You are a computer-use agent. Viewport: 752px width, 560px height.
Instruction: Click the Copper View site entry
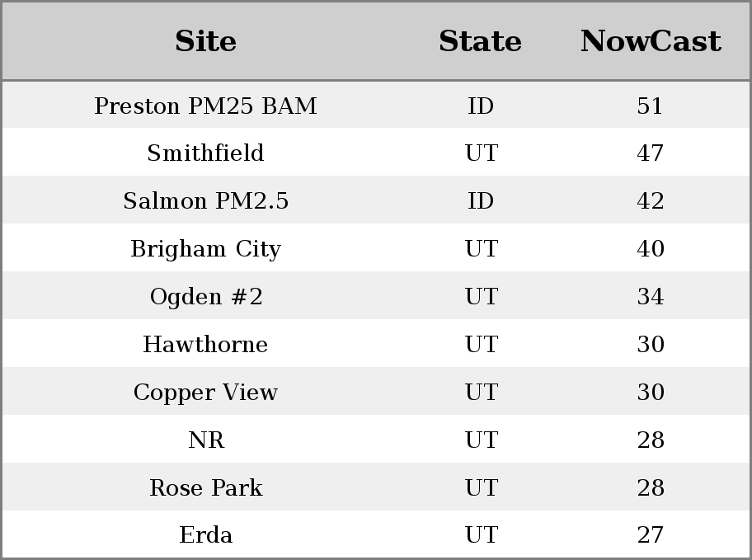pyautogui.click(x=205, y=392)
